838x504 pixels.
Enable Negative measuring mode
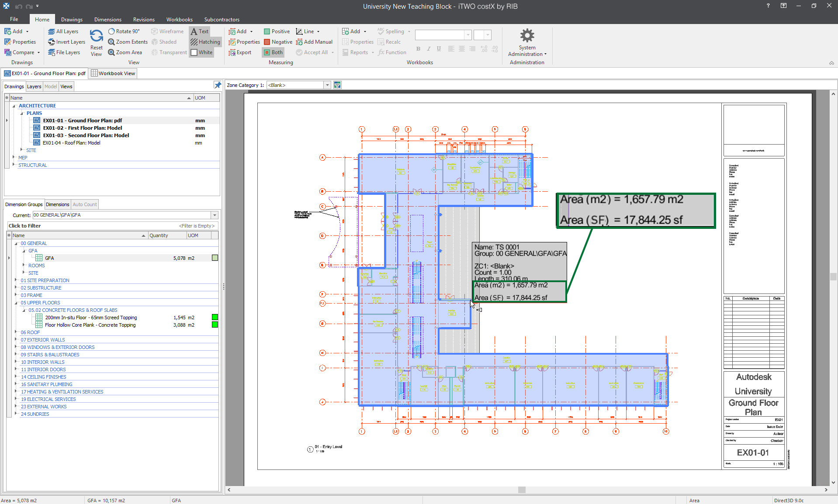[278, 42]
